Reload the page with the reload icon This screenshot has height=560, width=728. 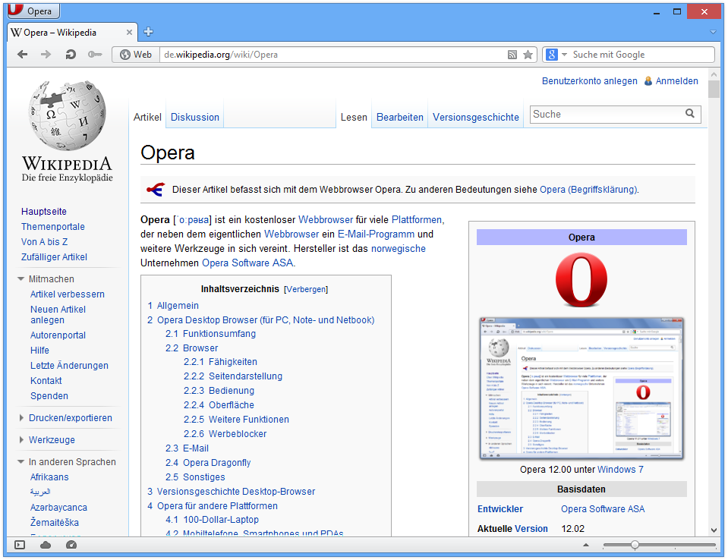71,55
